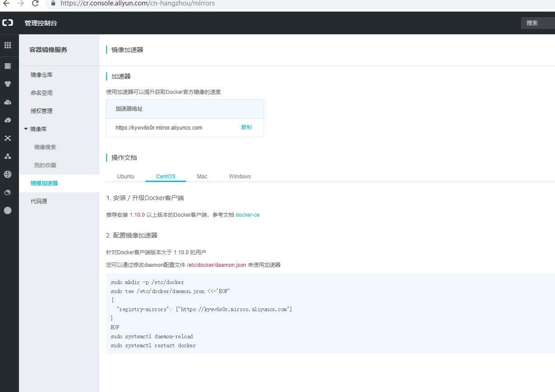Click the /etc/docker/daemon.json path text

[x=216, y=265]
